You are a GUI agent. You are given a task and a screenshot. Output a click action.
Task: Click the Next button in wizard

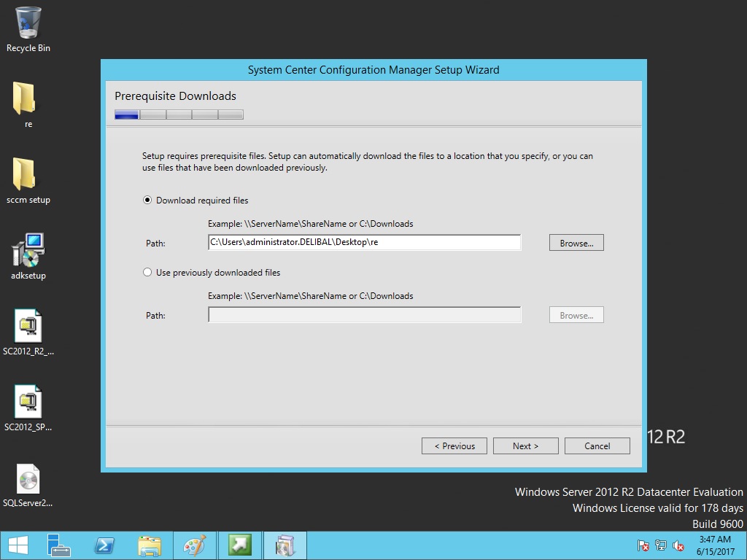click(525, 446)
